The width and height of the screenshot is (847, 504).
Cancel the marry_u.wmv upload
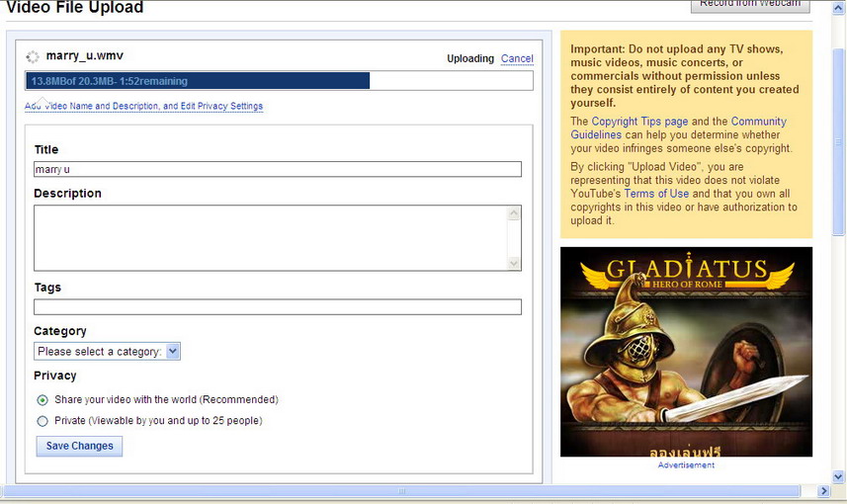[x=517, y=58]
